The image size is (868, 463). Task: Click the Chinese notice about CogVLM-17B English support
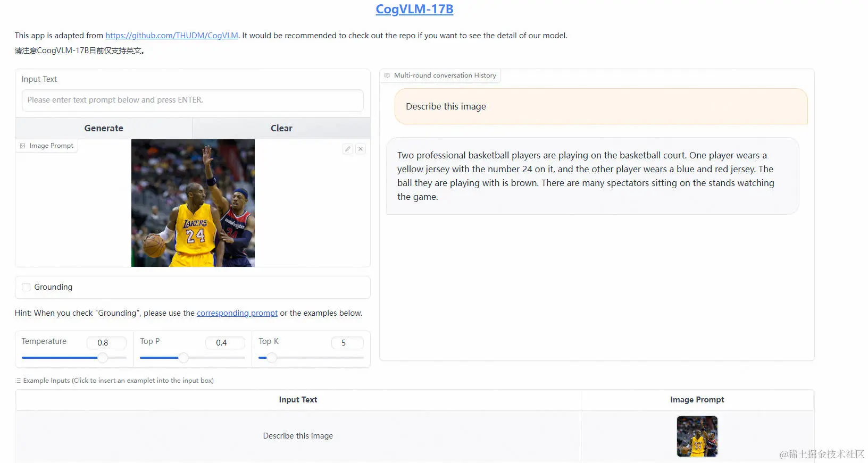(80, 50)
